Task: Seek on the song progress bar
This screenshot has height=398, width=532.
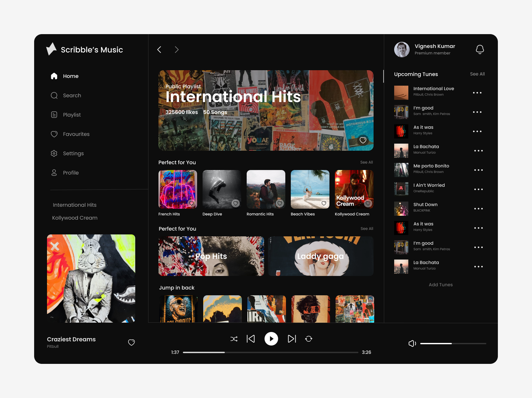Action: pyautogui.click(x=271, y=352)
